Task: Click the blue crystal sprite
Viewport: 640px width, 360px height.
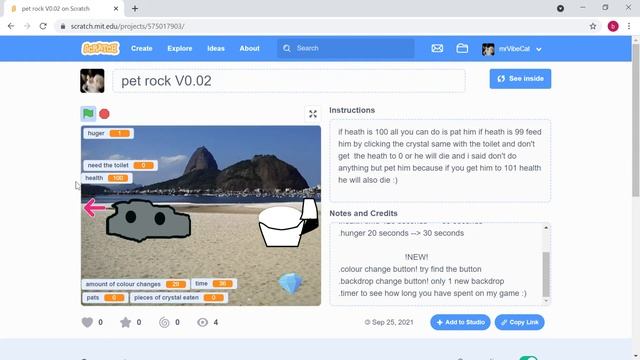Action: click(x=291, y=283)
